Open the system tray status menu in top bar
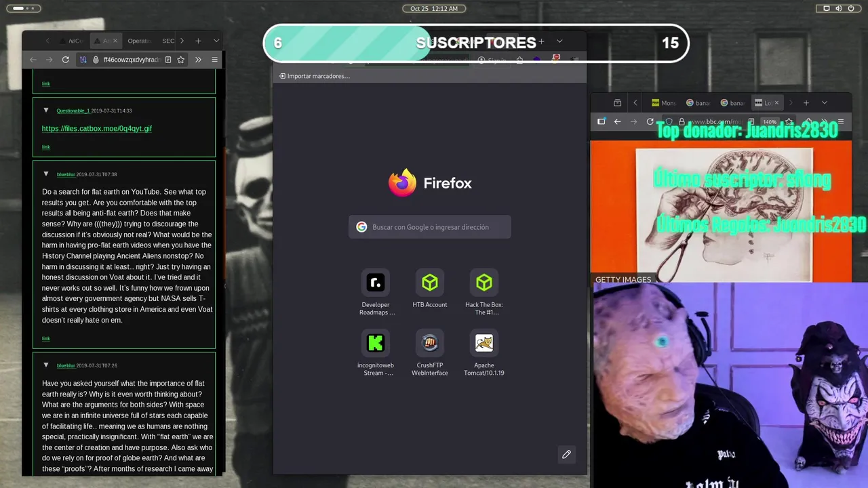 (839, 9)
